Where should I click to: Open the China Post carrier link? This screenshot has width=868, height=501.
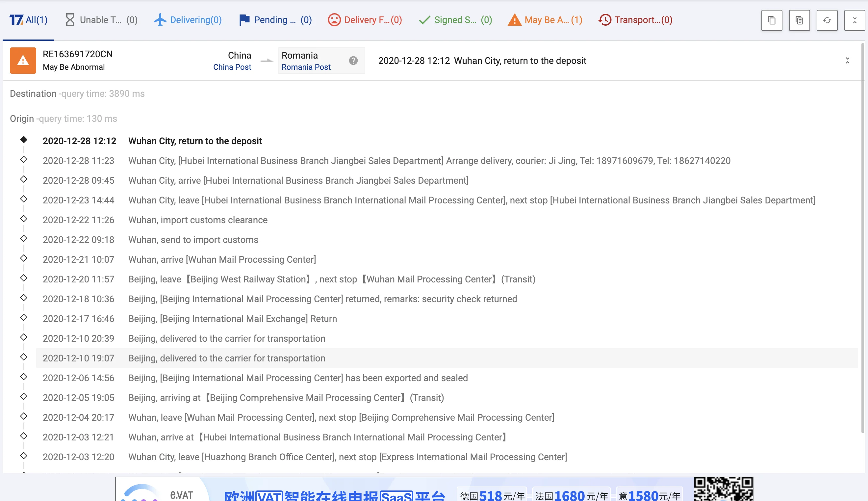[x=232, y=67]
